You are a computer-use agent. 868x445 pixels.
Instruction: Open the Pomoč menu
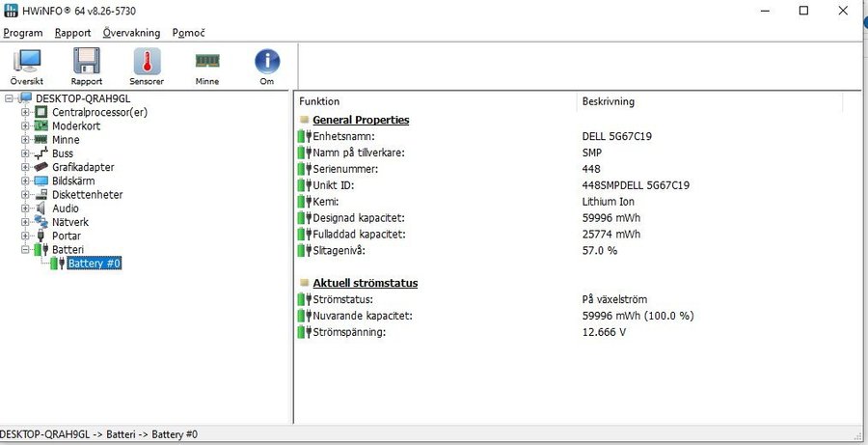[x=188, y=33]
